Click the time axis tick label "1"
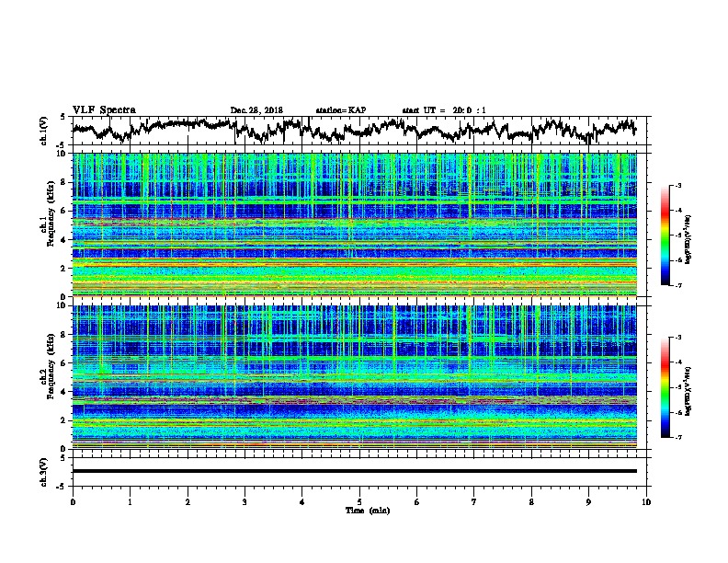The width and height of the screenshot is (728, 563). tap(130, 502)
